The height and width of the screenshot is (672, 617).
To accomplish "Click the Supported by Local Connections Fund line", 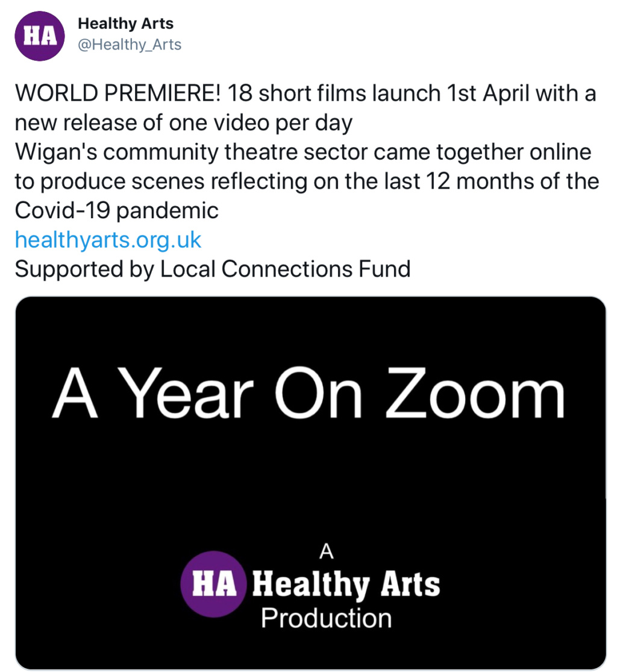I will click(x=213, y=269).
